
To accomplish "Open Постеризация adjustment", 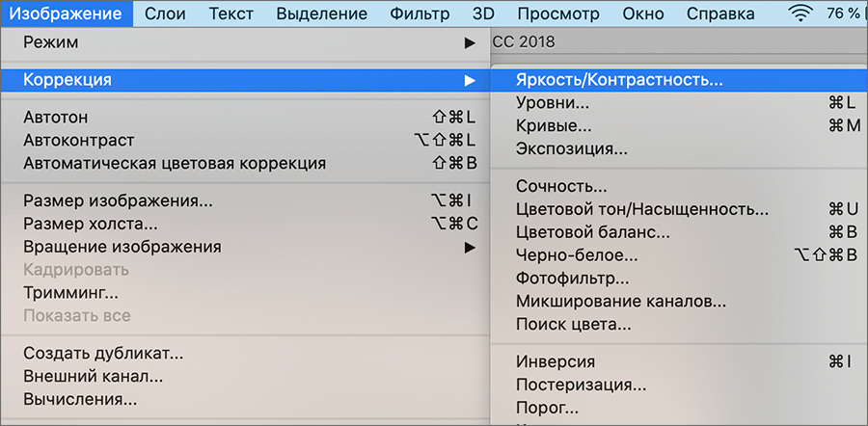I will [x=679, y=385].
